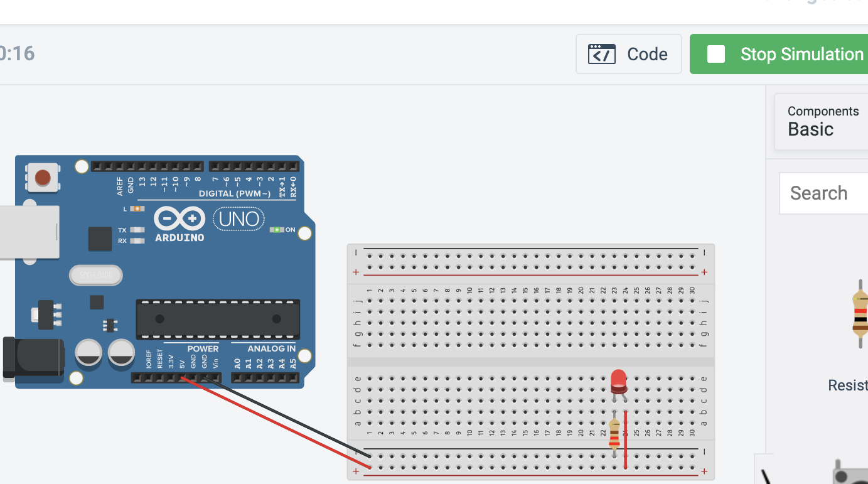Click the POWER header label
This screenshot has height=484, width=868.
[x=203, y=348]
